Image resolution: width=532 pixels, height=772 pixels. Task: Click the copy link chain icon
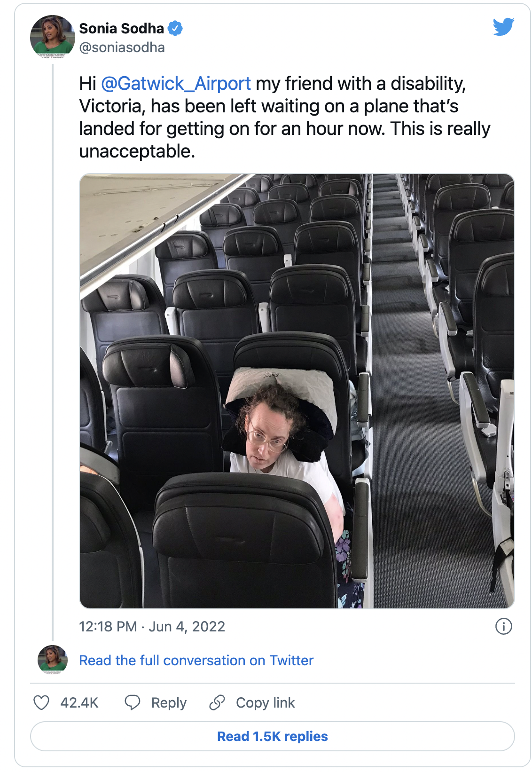217,702
